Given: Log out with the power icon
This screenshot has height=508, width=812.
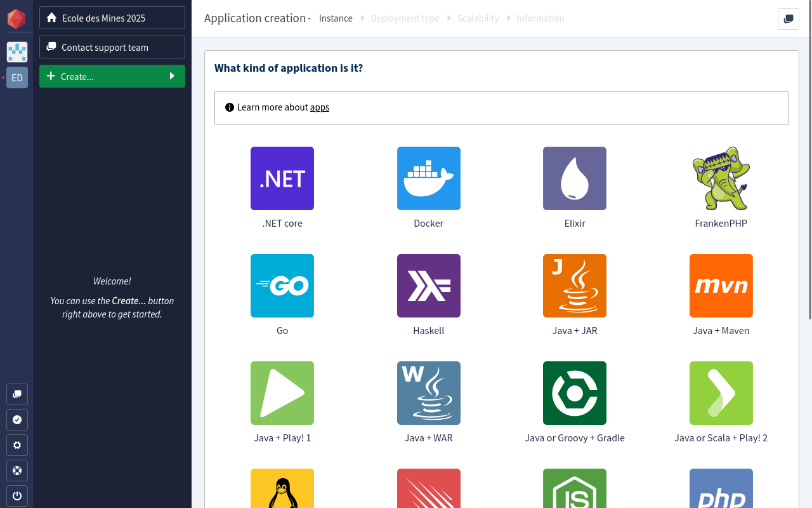Looking at the screenshot, I should tap(16, 496).
